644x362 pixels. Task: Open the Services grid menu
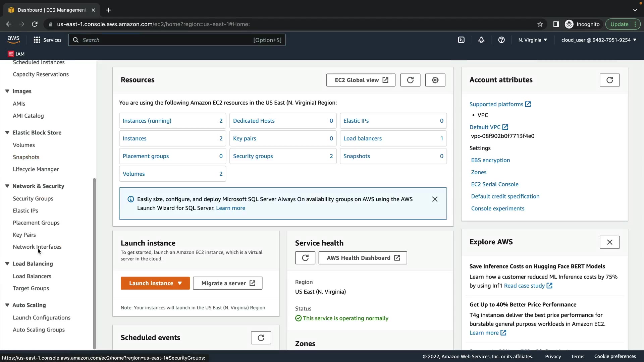[47, 40]
